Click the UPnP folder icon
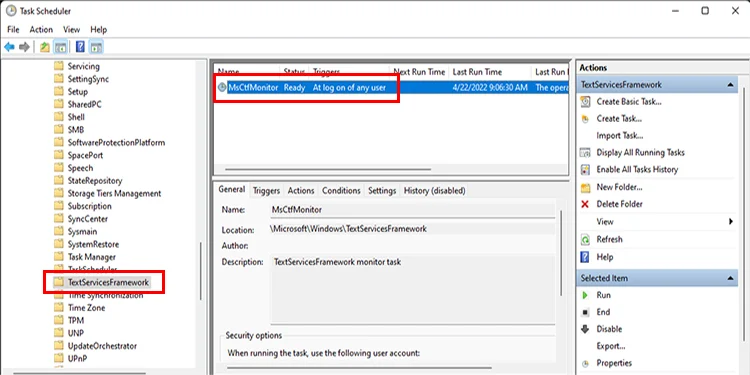Image resolution: width=750 pixels, height=375 pixels. point(58,358)
